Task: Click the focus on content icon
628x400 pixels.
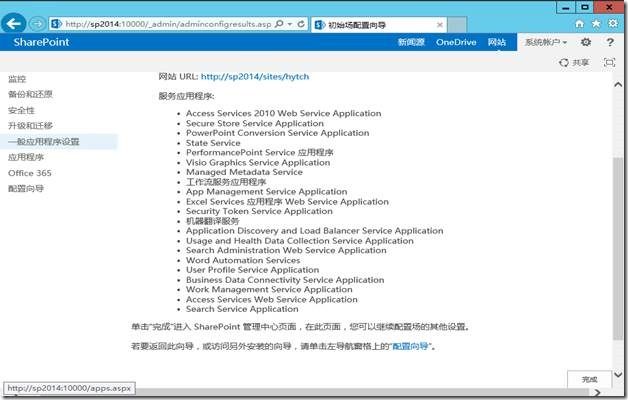Action: [609, 62]
